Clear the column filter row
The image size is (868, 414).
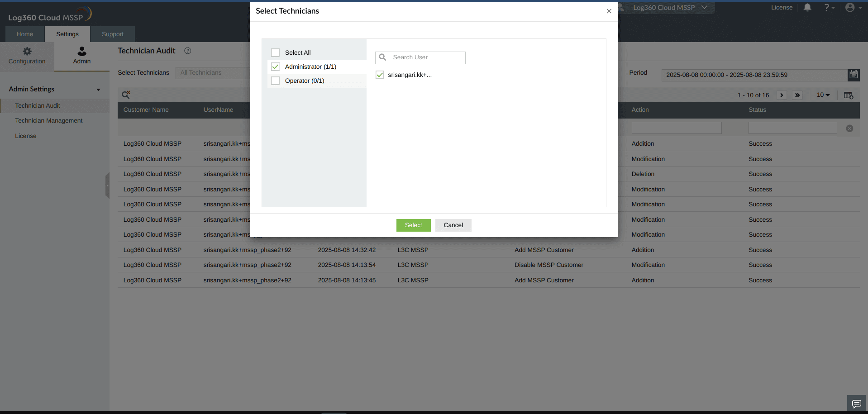click(x=849, y=128)
